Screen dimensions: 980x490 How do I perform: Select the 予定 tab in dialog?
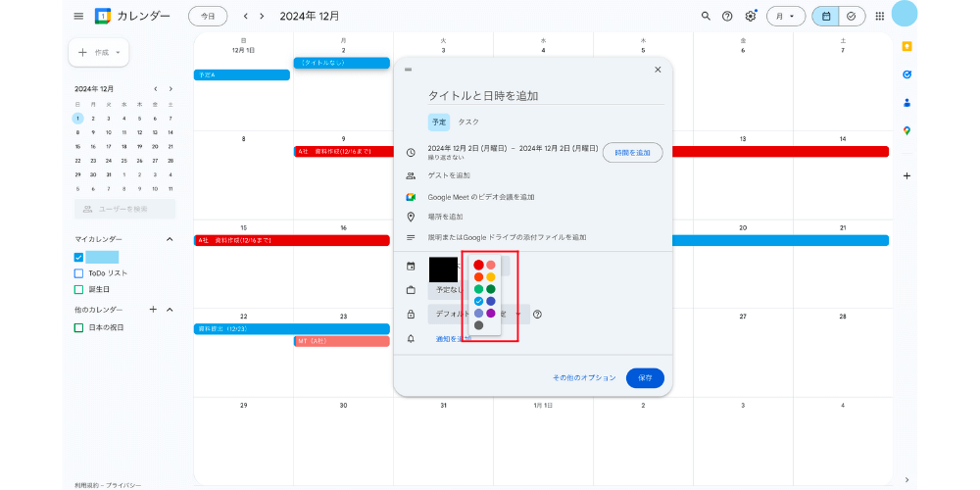coord(439,122)
